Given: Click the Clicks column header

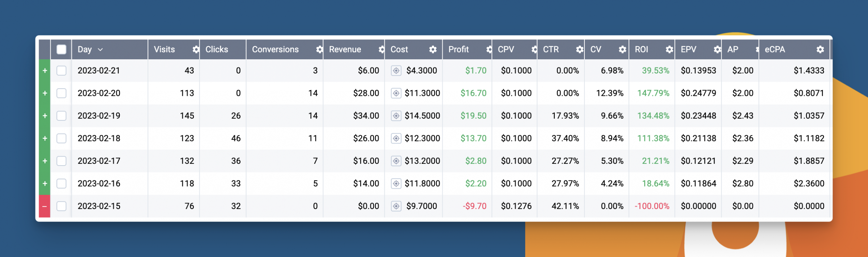Looking at the screenshot, I should 217,50.
